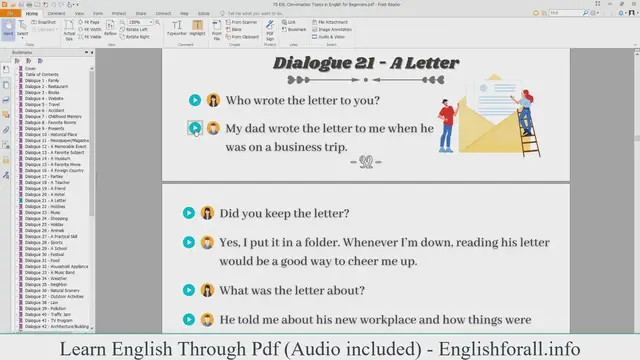
Task: Open the Connect ribbon tab
Action: click(x=163, y=13)
